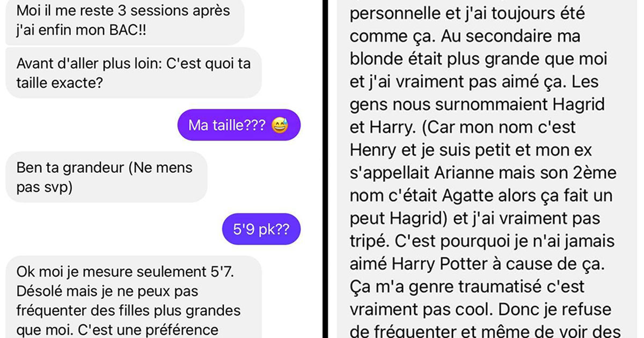
Task: Select the text 'Ne mens pas svp'
Action: pos(105,178)
